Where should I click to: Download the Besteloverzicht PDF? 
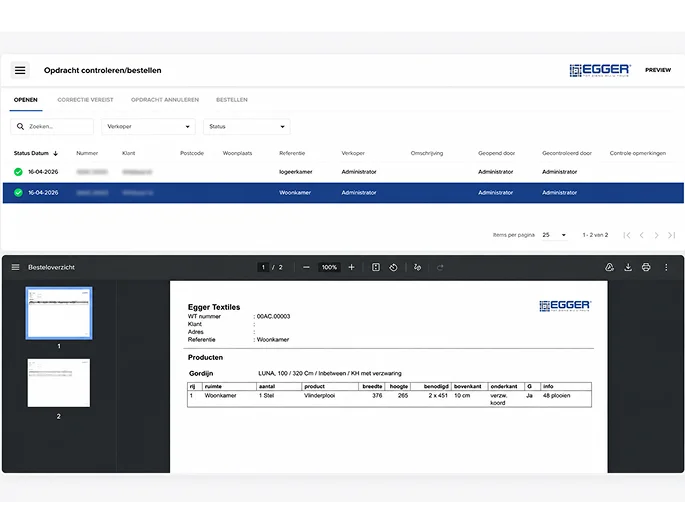click(x=628, y=267)
